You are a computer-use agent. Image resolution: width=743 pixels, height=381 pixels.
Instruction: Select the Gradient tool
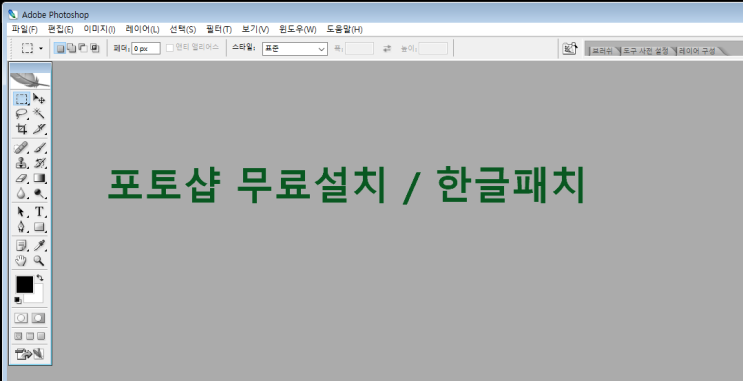tap(39, 178)
